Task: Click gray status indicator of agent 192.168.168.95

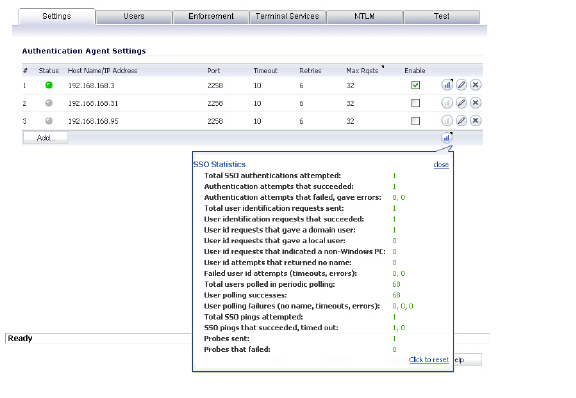Action: 49,121
